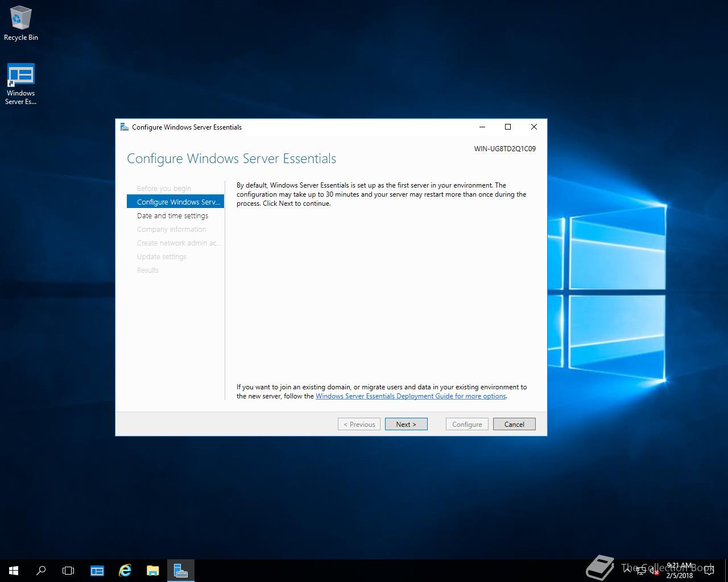Viewport: 728px width, 582px height.
Task: Click the network tray icon
Action: [641, 570]
